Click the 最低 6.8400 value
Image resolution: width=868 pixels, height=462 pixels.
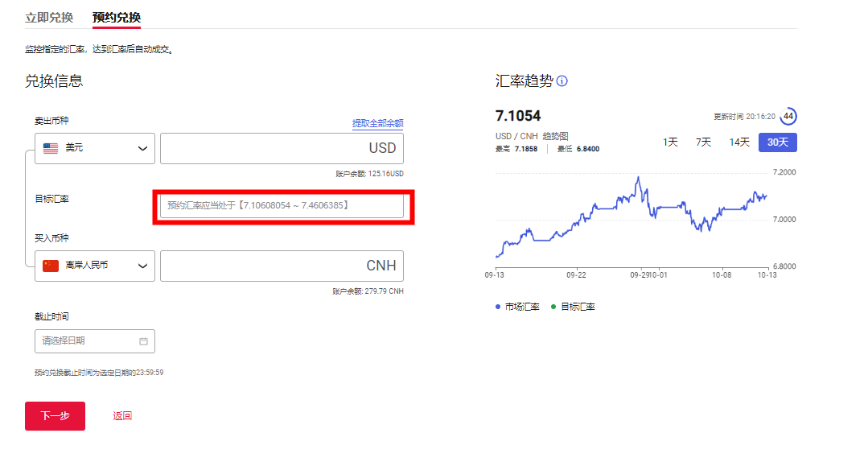[578, 149]
